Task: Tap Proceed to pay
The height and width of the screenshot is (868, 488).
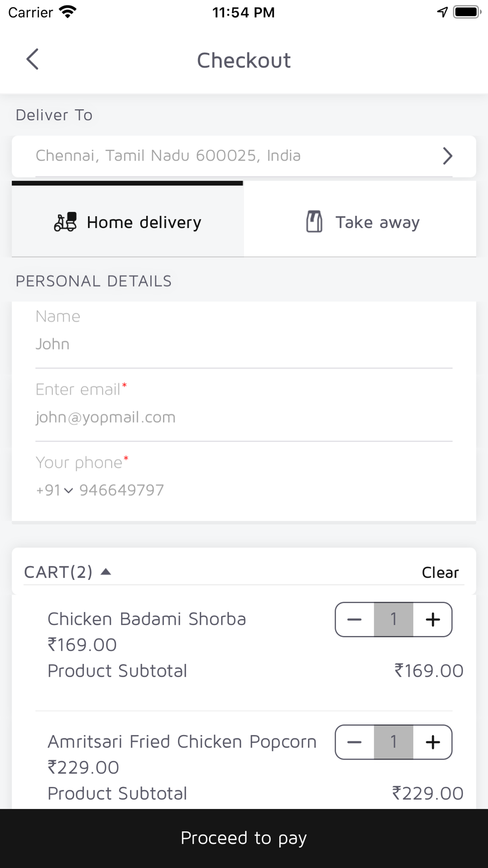Action: point(244,838)
